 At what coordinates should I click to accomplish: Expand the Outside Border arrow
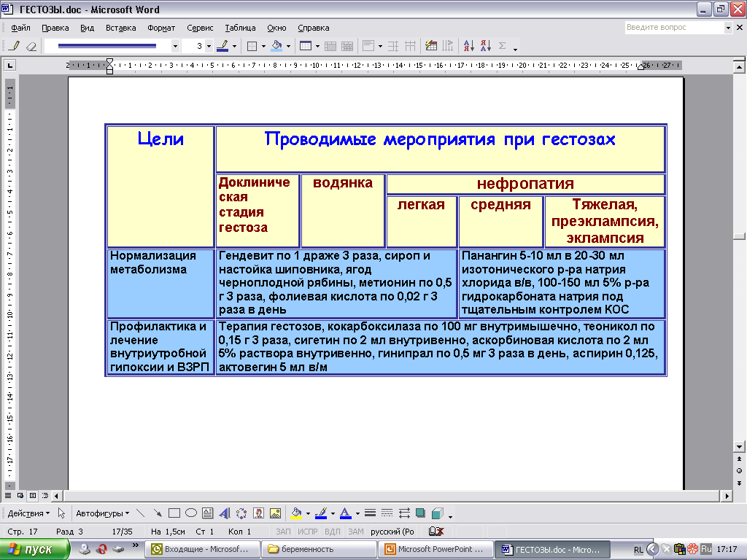(x=263, y=46)
